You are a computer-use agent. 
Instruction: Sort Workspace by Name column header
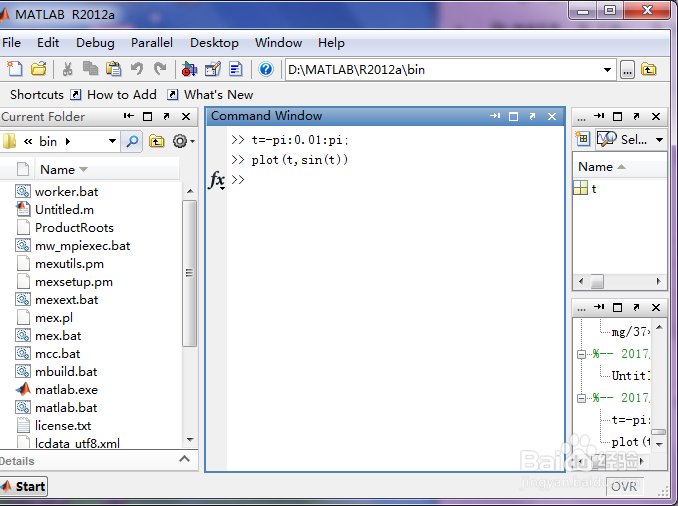[619, 167]
